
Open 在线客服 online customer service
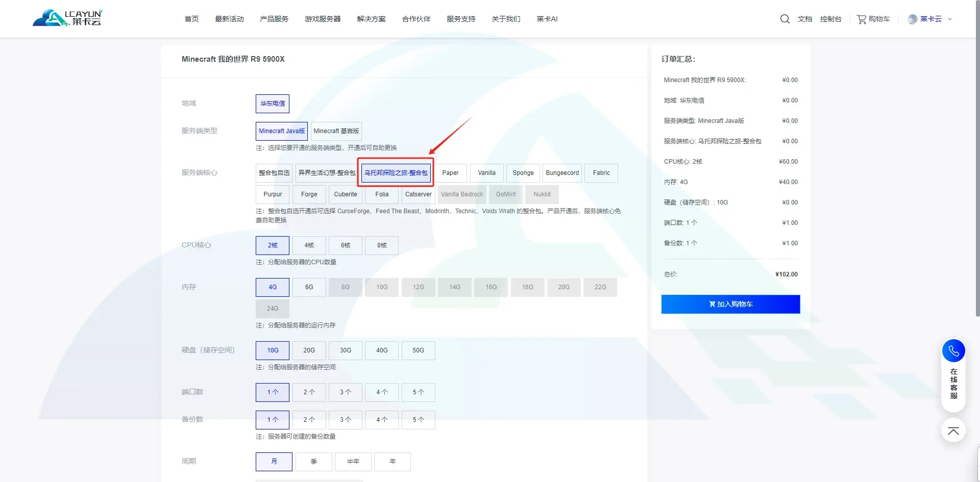(953, 383)
